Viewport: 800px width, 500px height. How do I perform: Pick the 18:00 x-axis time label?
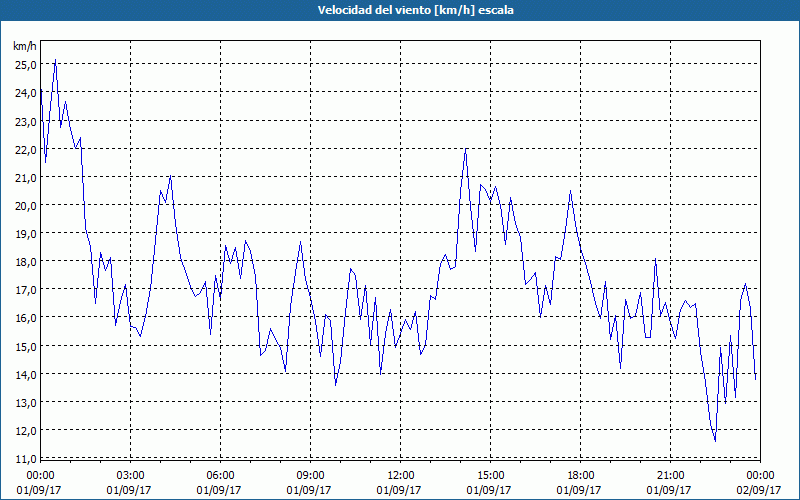[x=580, y=475]
